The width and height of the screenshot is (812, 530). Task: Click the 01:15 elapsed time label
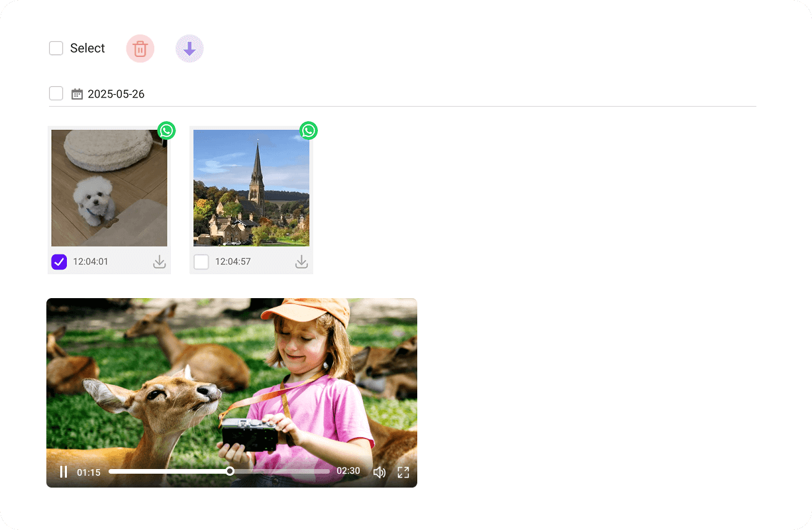point(89,472)
